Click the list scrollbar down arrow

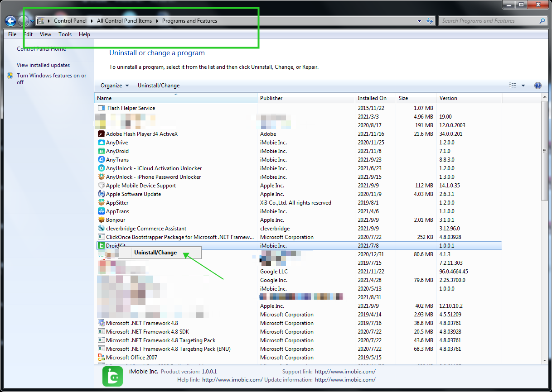coord(544,360)
